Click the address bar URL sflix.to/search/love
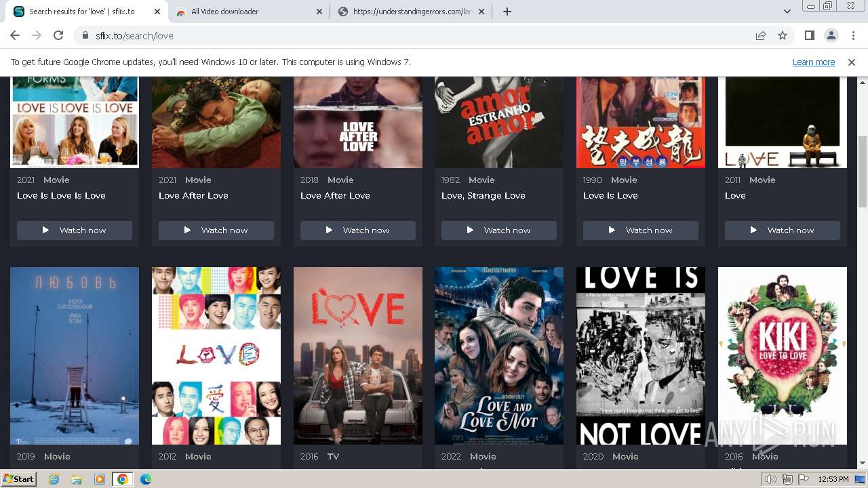868x488 pixels. pyautogui.click(x=134, y=36)
